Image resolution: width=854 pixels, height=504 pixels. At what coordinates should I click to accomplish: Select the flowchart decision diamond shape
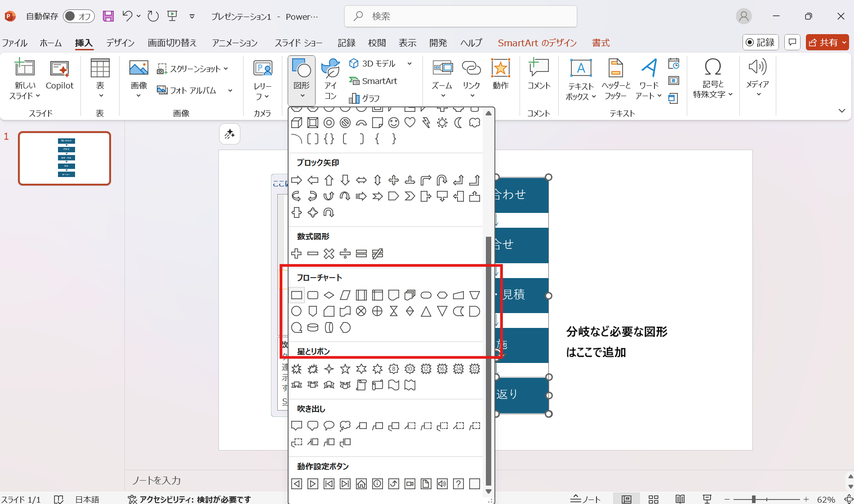tap(329, 295)
